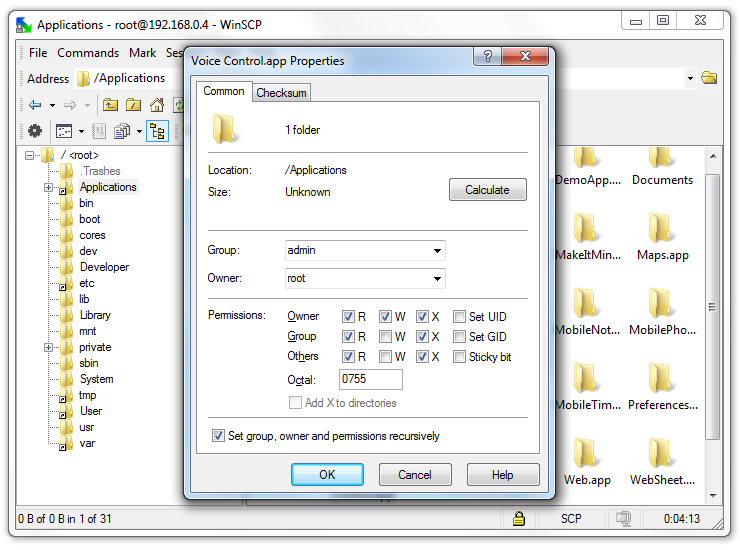This screenshot has width=740, height=550.
Task: Click the Home directory icon
Action: pyautogui.click(x=157, y=105)
